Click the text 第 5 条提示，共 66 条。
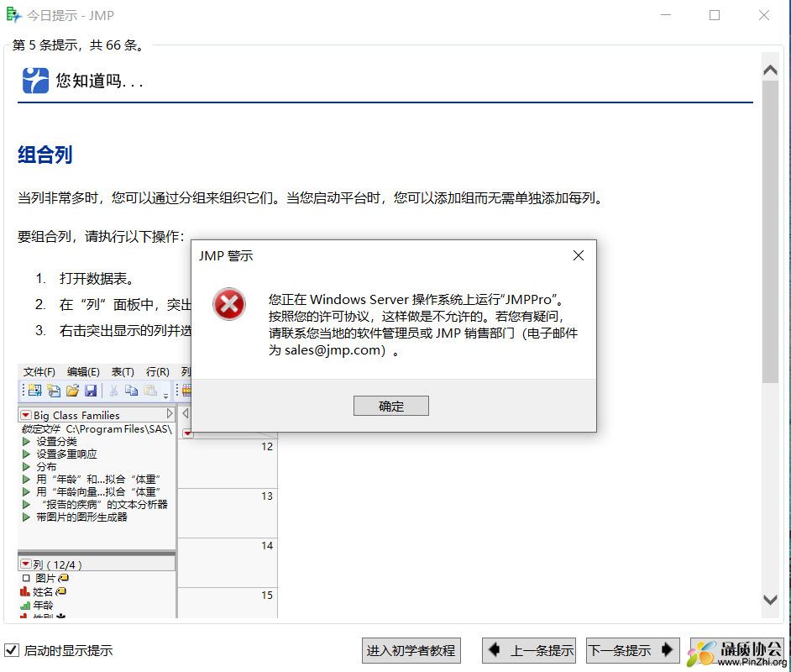The width and height of the screenshot is (791, 672). coord(78,45)
